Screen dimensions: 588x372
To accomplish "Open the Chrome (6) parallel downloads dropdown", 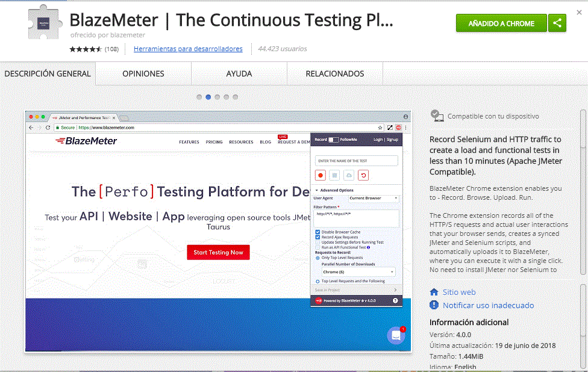I will point(358,272).
